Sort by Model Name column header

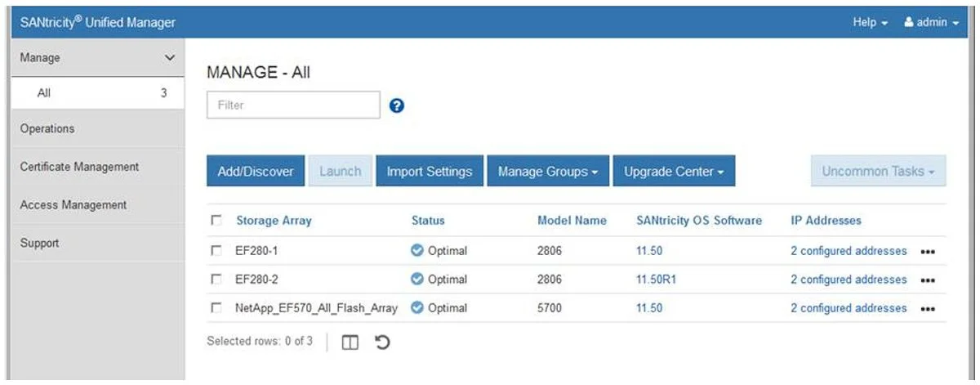(x=572, y=221)
